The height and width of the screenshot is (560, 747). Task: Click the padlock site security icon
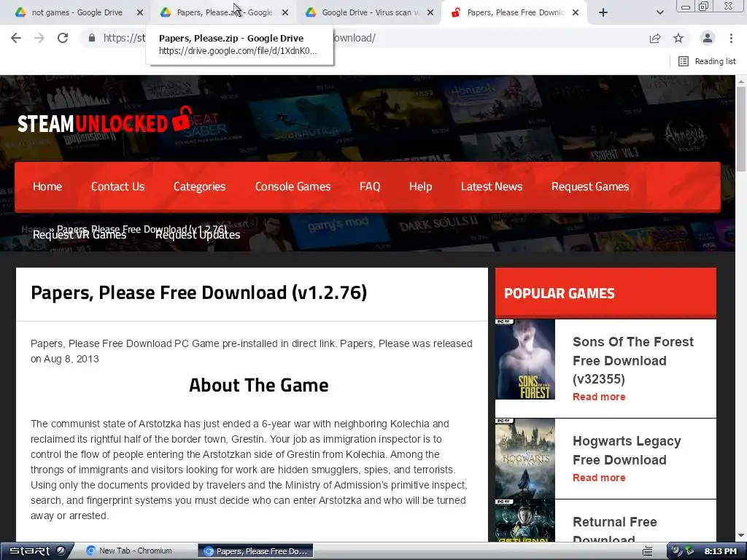(x=92, y=38)
